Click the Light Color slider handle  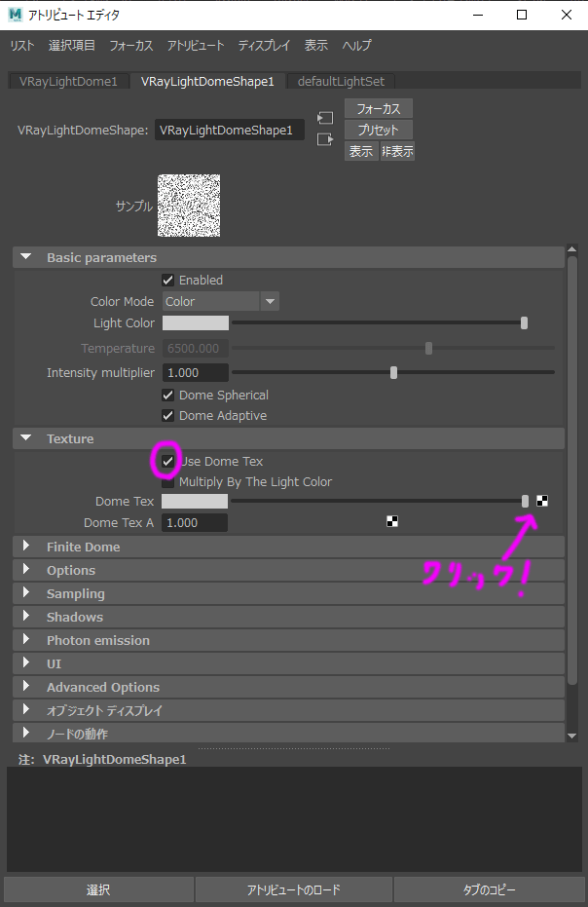pos(524,322)
